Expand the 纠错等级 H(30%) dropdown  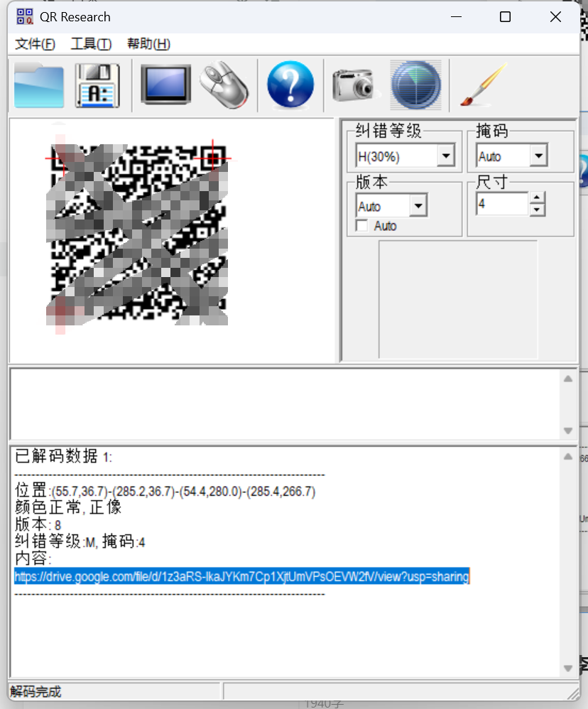pyautogui.click(x=446, y=156)
